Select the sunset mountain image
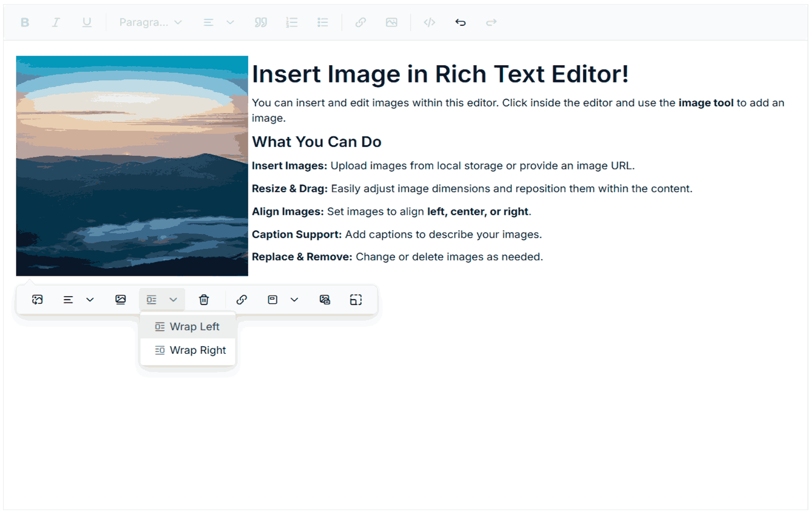Screen dimensions: 812x513 point(132,166)
